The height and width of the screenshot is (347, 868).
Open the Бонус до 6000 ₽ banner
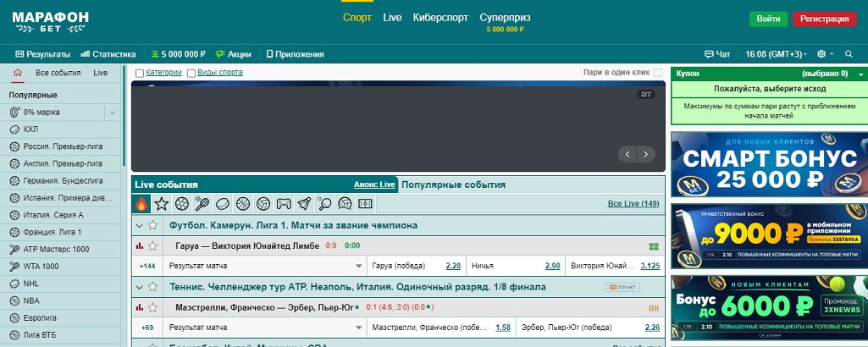coord(770,308)
